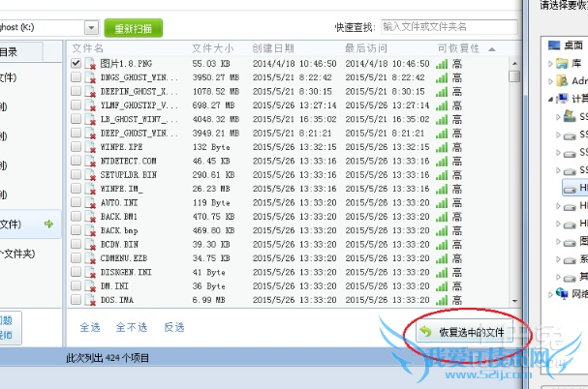Screen dimensions: 588x389
Task: Click the 桌面 desktop icon in folder tree
Action: (x=554, y=45)
